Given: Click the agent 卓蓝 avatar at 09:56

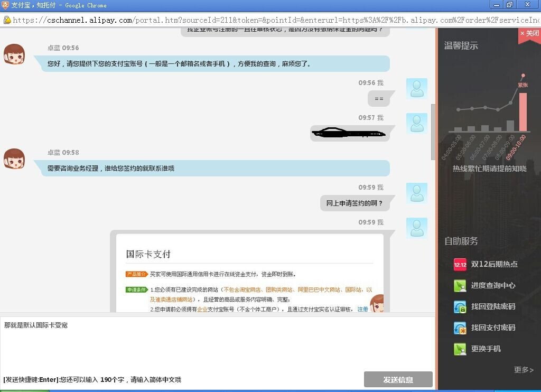Looking at the screenshot, I should (14, 54).
